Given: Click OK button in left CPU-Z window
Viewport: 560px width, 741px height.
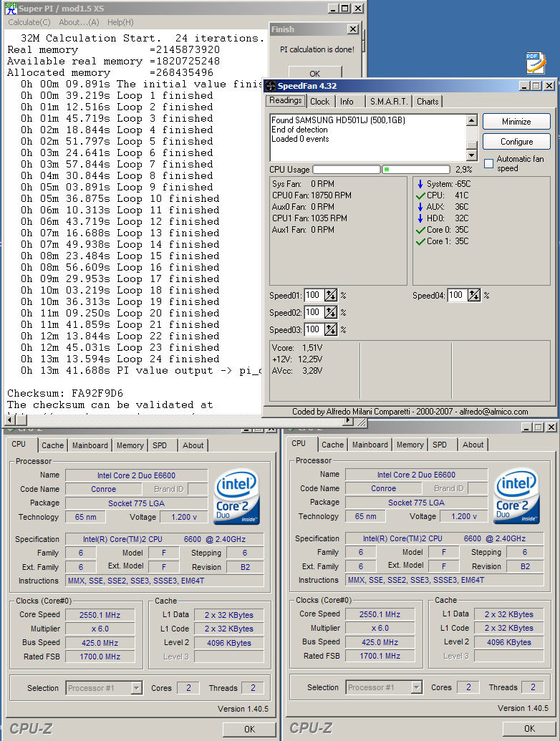Looking at the screenshot, I should 249,729.
